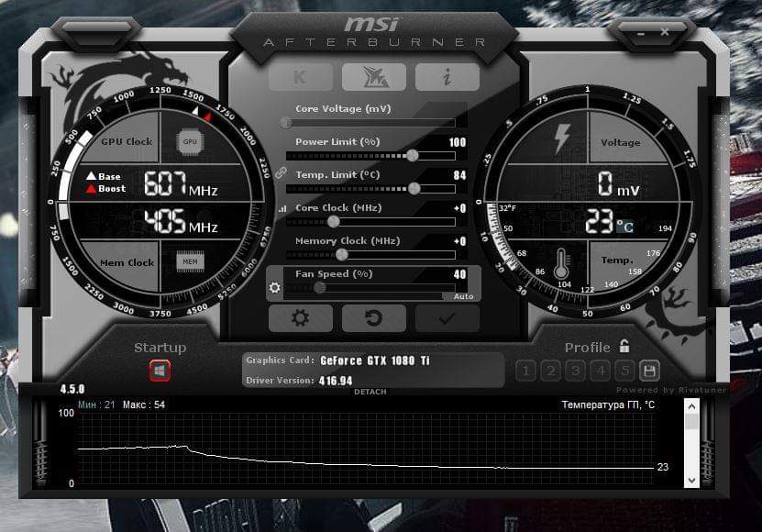
Task: Click the Температура ГП graph label
Action: [x=608, y=405]
